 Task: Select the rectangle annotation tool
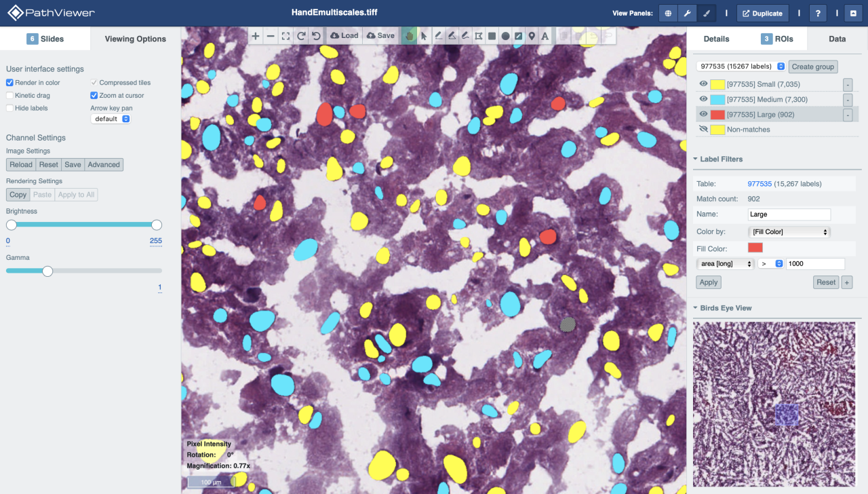[x=492, y=36]
